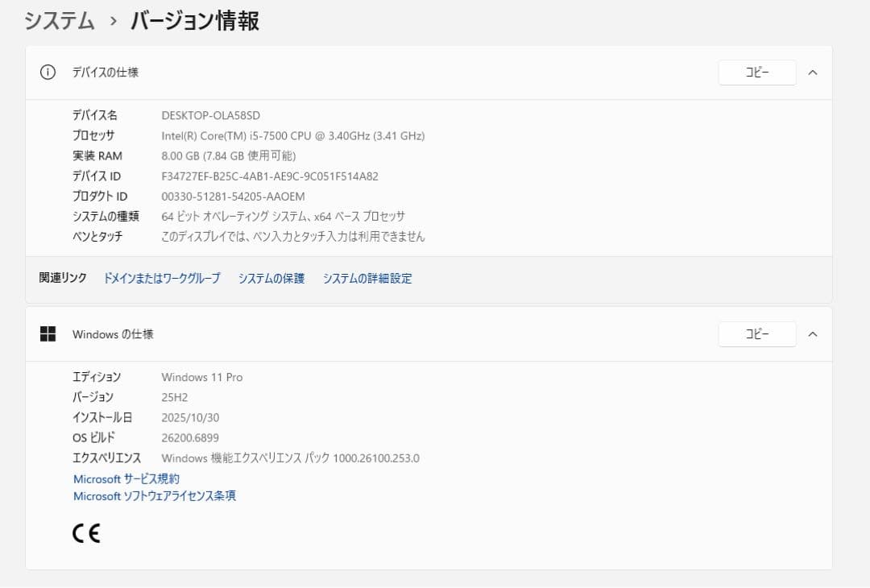Click the info icon beside デバイスの仕様
The width and height of the screenshot is (870, 588).
[48, 72]
